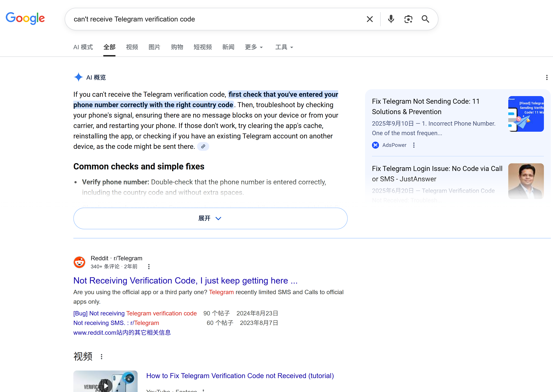Image resolution: width=553 pixels, height=392 pixels.
Task: Expand AI overview with 展开 button
Action: pos(210,218)
